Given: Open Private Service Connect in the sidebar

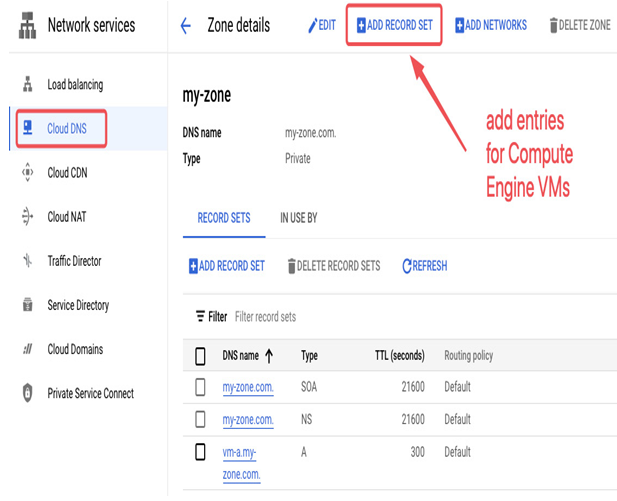Looking at the screenshot, I should [x=91, y=393].
